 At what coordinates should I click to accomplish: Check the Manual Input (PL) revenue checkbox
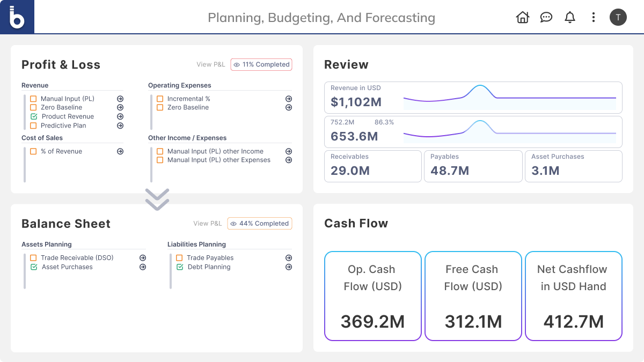click(33, 99)
